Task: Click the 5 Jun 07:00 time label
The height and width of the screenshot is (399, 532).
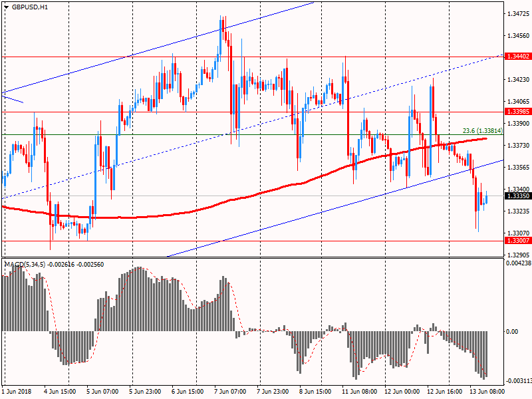Action: coord(102,392)
